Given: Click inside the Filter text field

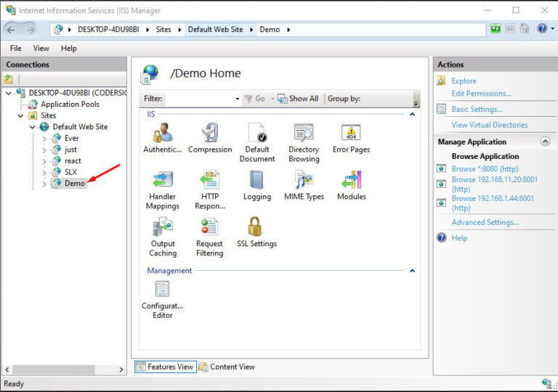Looking at the screenshot, I should [x=200, y=99].
